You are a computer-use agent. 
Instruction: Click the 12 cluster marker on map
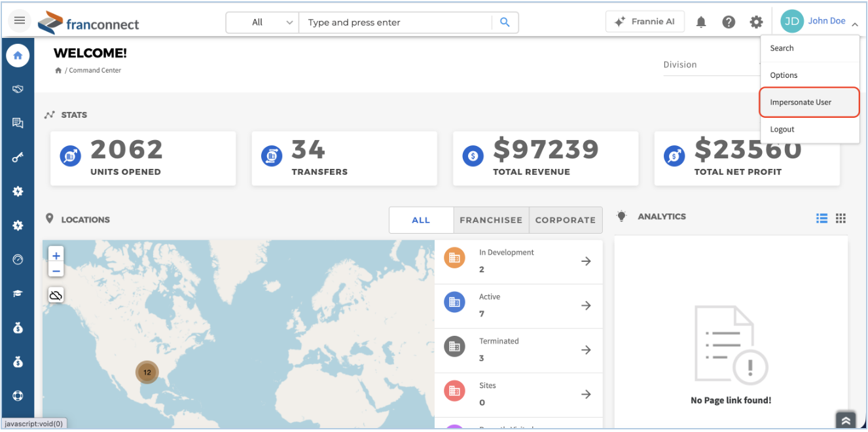147,372
